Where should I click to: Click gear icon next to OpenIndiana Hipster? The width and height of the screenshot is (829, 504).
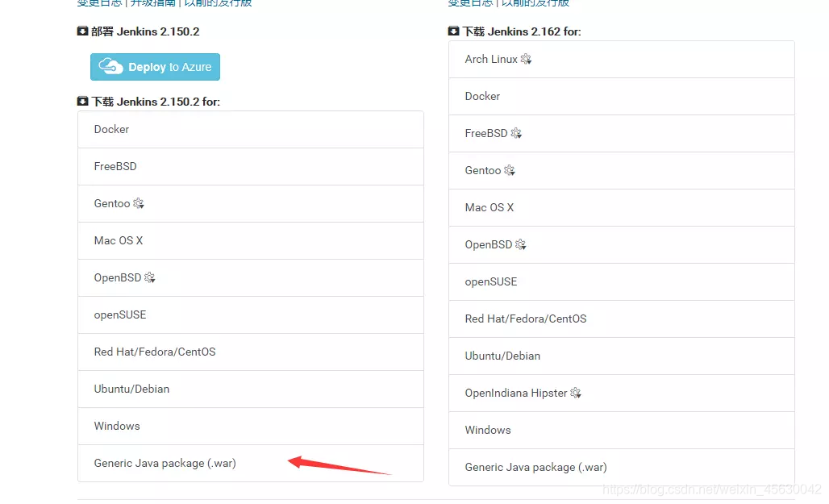tap(576, 393)
